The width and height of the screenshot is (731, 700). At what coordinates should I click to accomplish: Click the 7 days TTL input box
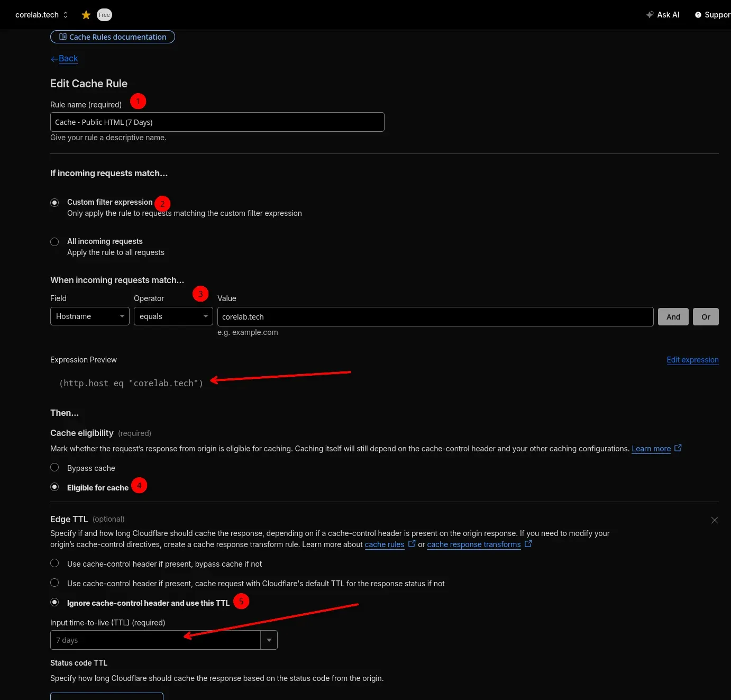click(x=156, y=640)
